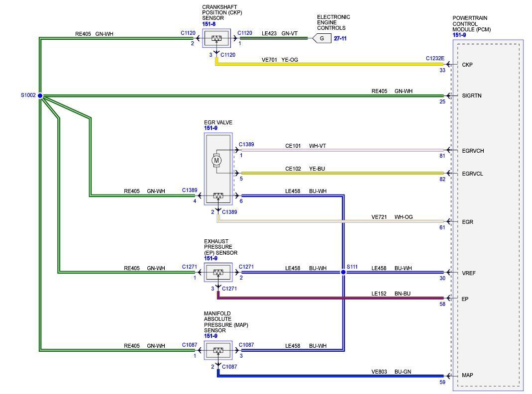The height and width of the screenshot is (394, 532).
Task: Click the MAP sensor symbol
Action: (x=217, y=350)
